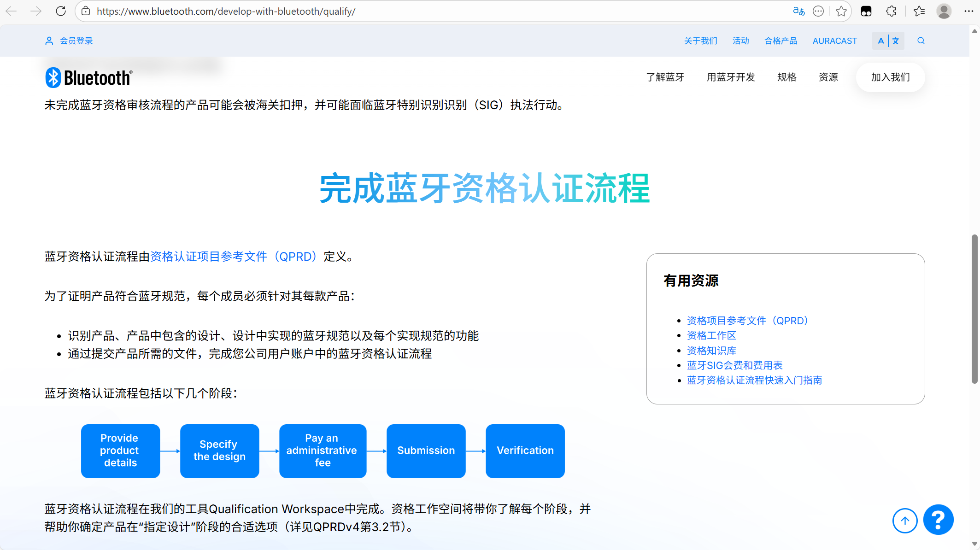Open the favorites list icon

click(919, 11)
